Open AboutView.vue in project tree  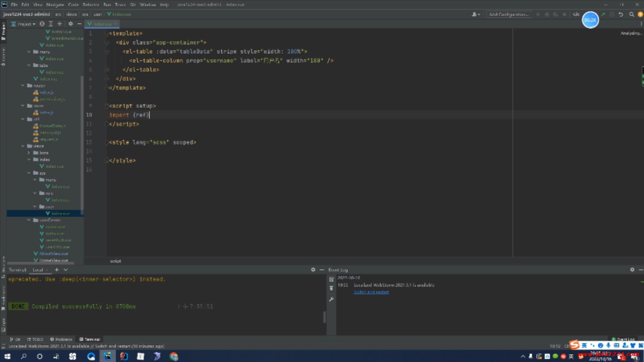click(54, 253)
